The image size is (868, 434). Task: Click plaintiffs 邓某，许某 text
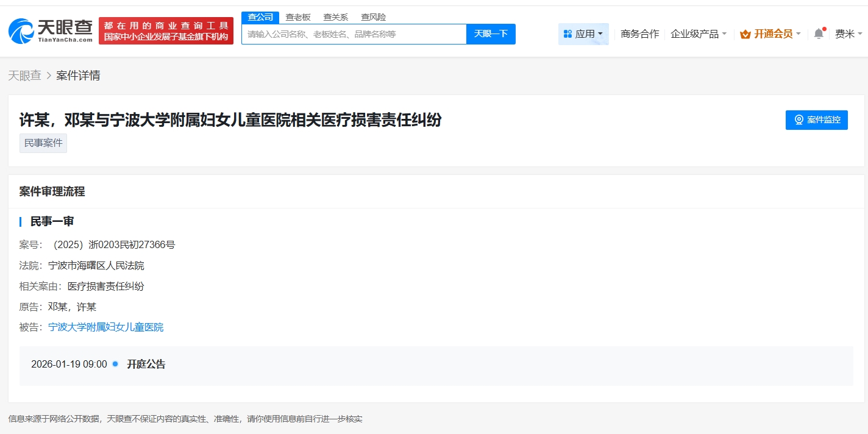point(73,307)
